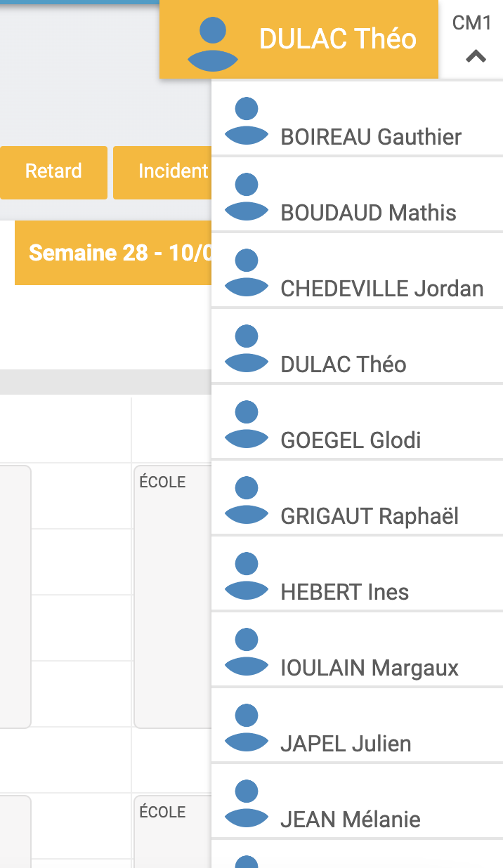503x868 pixels.
Task: Click the avatar icon beside BOIREAU Gauthier
Action: (x=247, y=121)
